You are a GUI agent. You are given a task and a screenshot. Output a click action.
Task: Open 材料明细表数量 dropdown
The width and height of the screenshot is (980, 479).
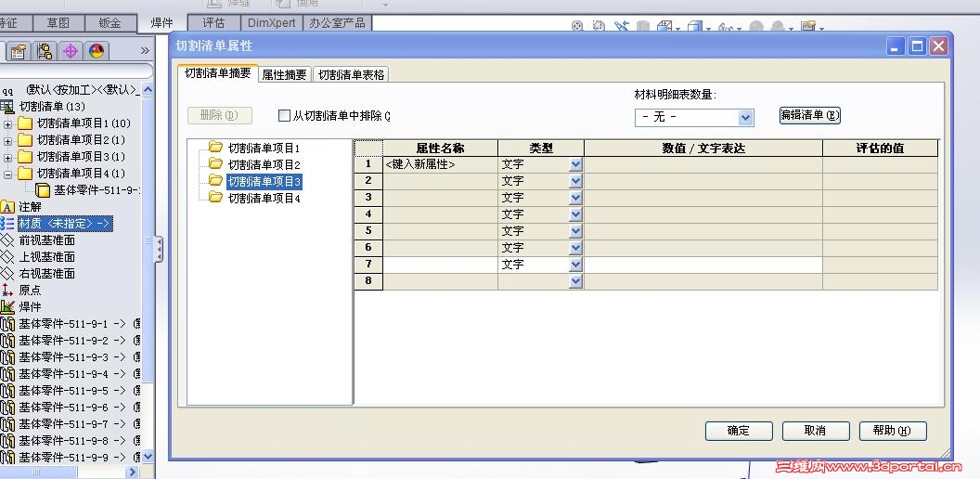745,118
